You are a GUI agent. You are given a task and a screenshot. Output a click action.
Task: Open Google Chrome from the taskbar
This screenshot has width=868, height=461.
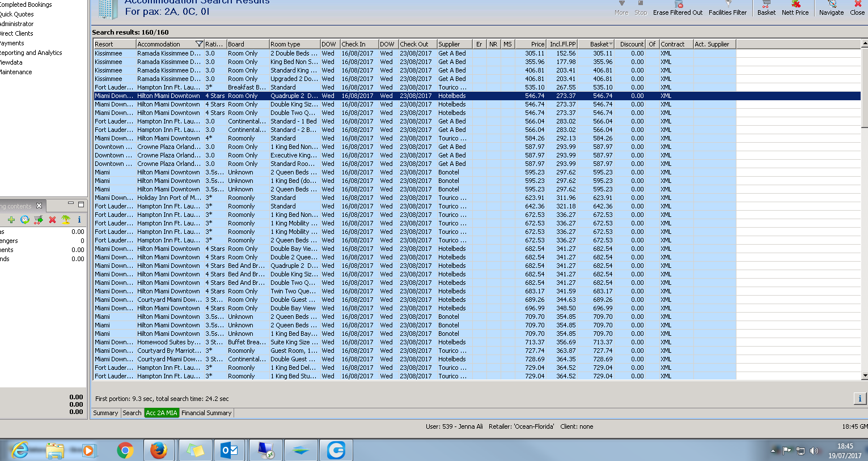tap(125, 451)
